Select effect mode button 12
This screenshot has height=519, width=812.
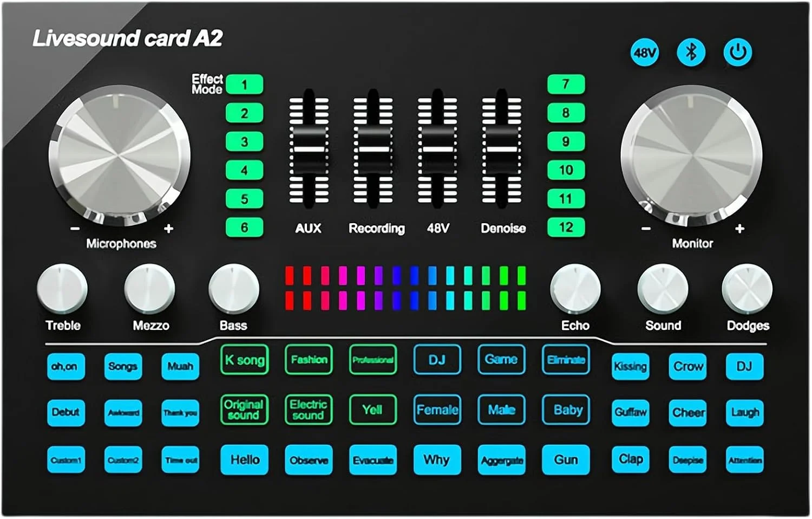pos(566,227)
